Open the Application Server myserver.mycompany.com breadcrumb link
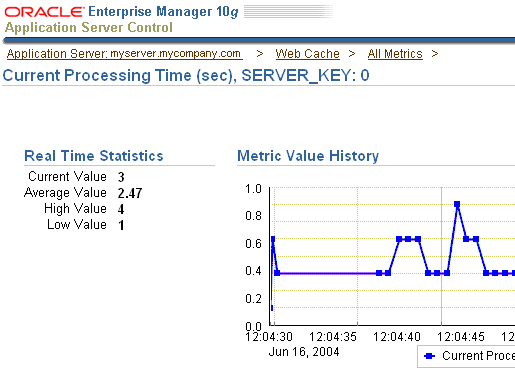The image size is (515, 371). coord(125,54)
